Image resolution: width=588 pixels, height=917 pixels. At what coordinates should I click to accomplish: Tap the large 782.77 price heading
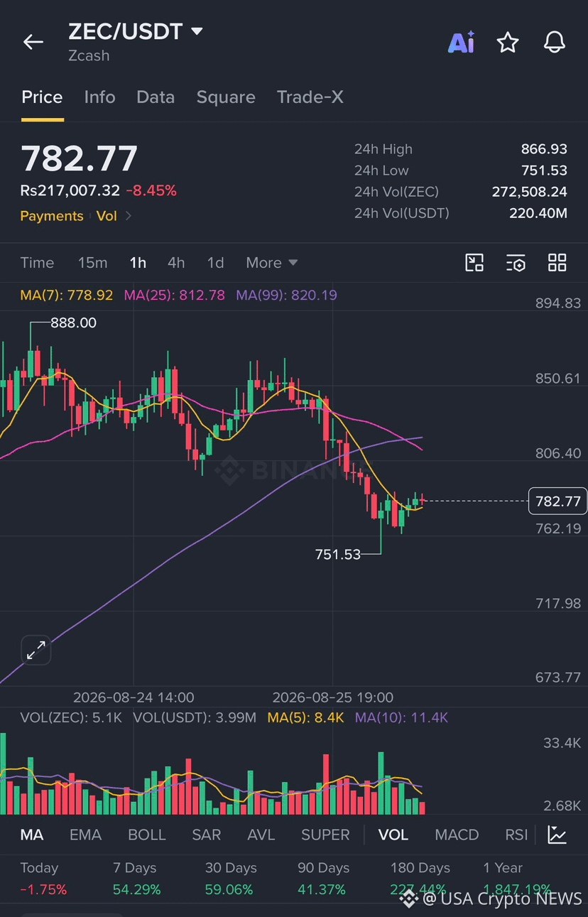tap(79, 158)
